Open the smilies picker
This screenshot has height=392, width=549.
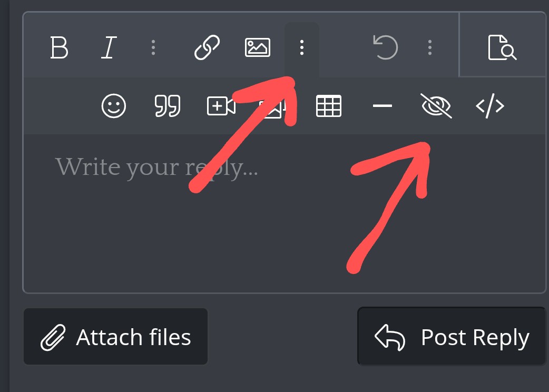click(113, 106)
